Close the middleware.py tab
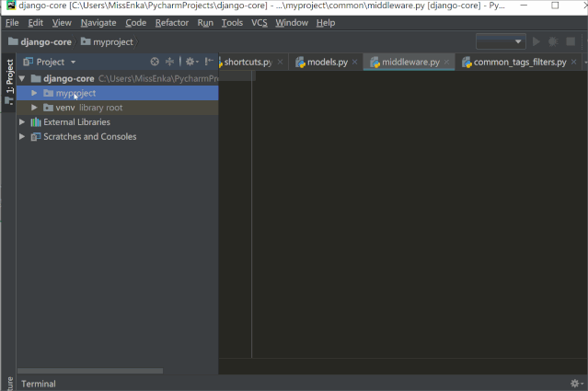588x391 pixels. click(447, 63)
